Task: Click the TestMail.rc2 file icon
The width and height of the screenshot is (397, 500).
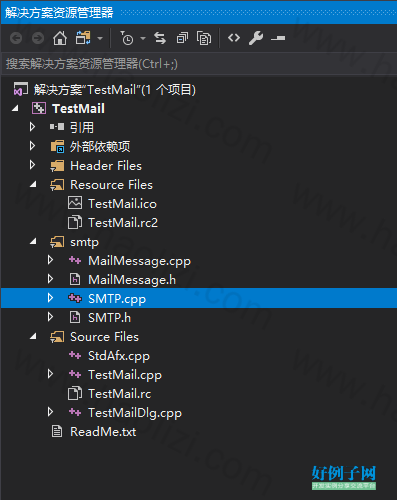Action: click(75, 222)
